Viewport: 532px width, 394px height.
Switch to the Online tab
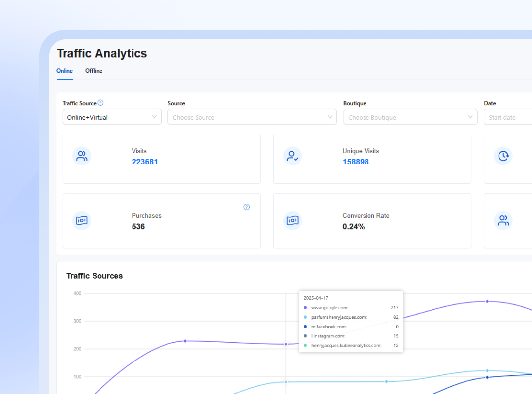(x=65, y=71)
